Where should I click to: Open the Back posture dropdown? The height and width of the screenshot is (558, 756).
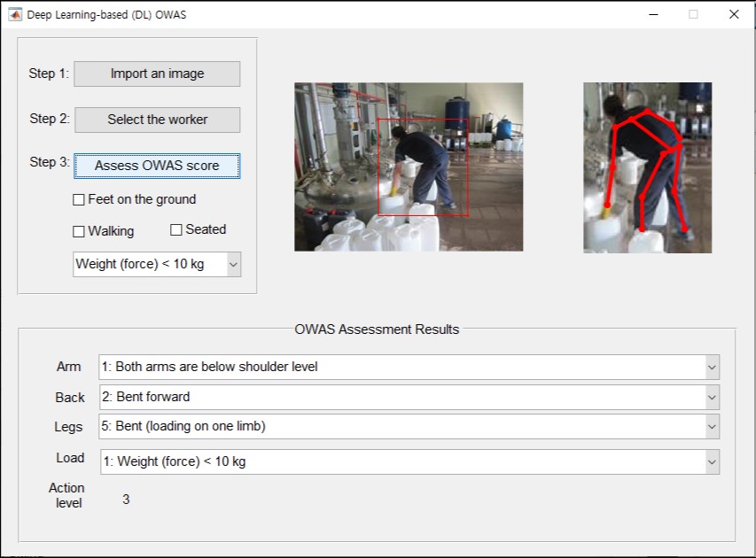click(409, 397)
